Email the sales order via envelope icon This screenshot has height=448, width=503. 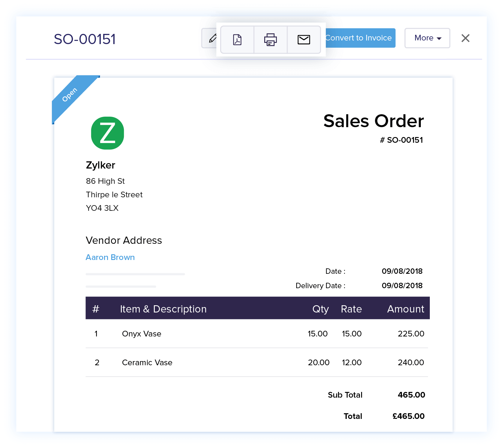point(304,40)
